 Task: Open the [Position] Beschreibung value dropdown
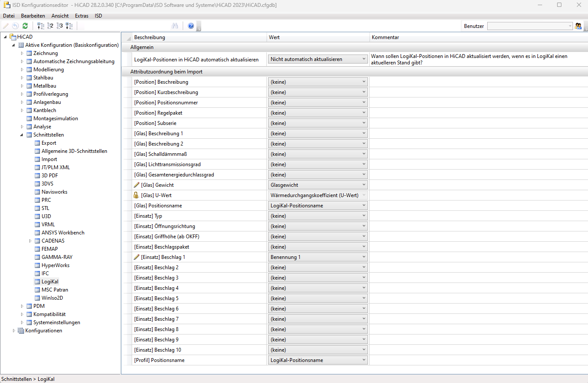tap(318, 82)
